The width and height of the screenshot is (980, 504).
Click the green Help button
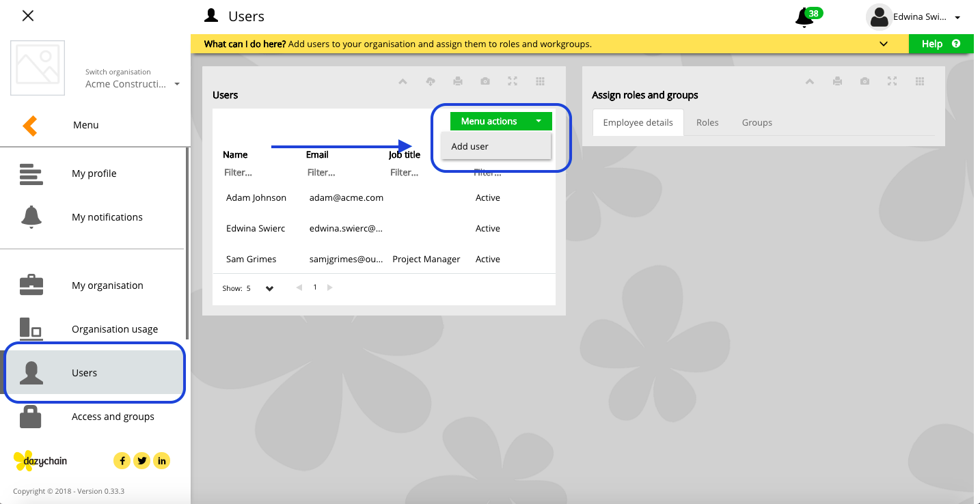click(941, 44)
